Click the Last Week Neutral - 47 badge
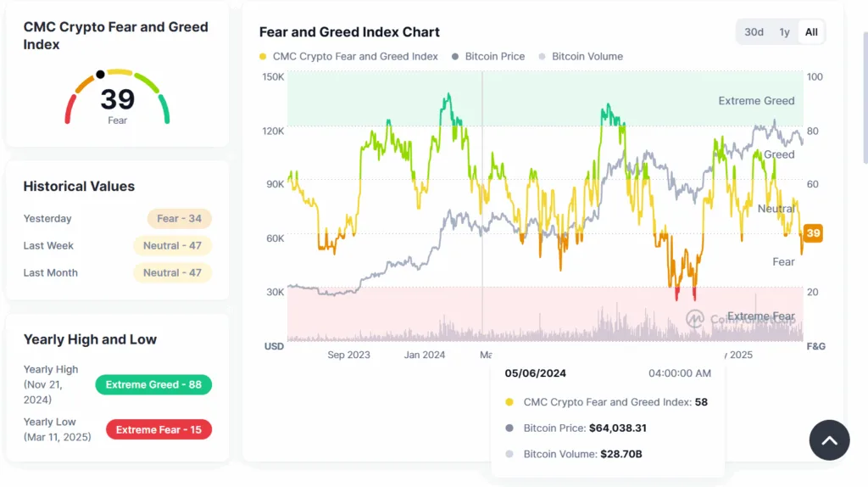Screen dimensions: 868x487 click(172, 245)
